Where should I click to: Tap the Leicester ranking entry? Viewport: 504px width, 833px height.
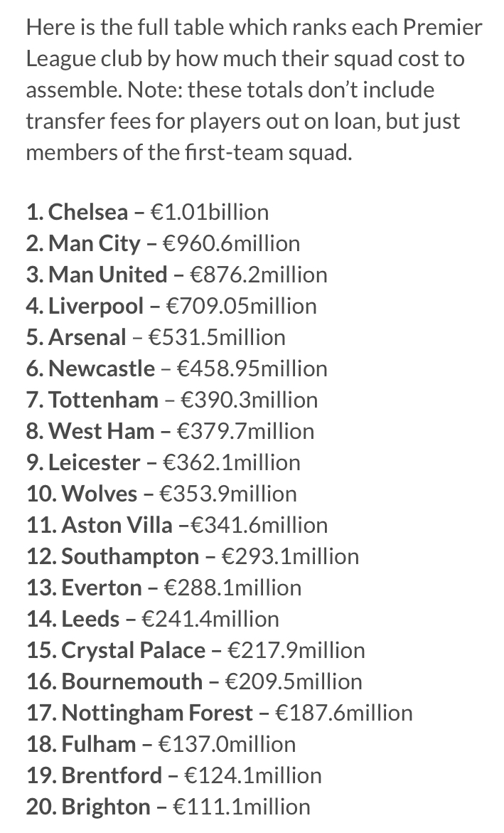(x=163, y=462)
